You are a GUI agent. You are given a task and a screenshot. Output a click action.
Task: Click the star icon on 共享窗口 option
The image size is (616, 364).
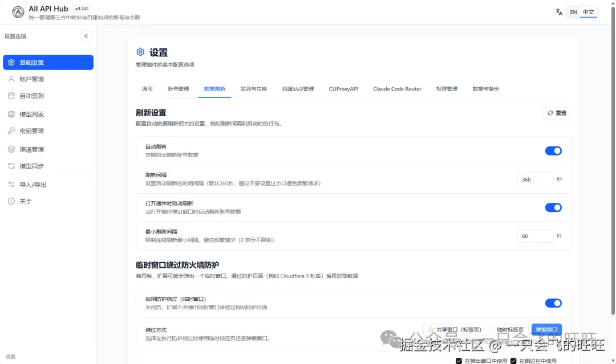[431, 329]
